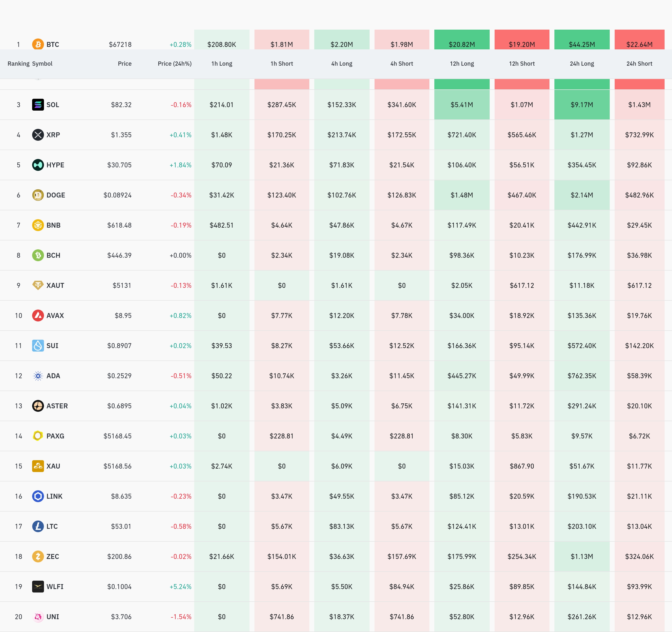Click the XRP coin icon
Viewport: 672px width, 632px height.
(38, 135)
